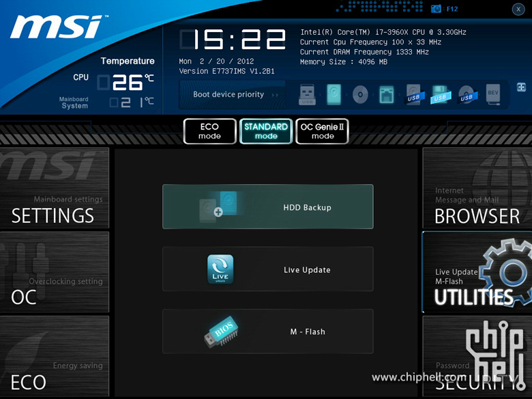Click the Live Update icon

(x=220, y=269)
